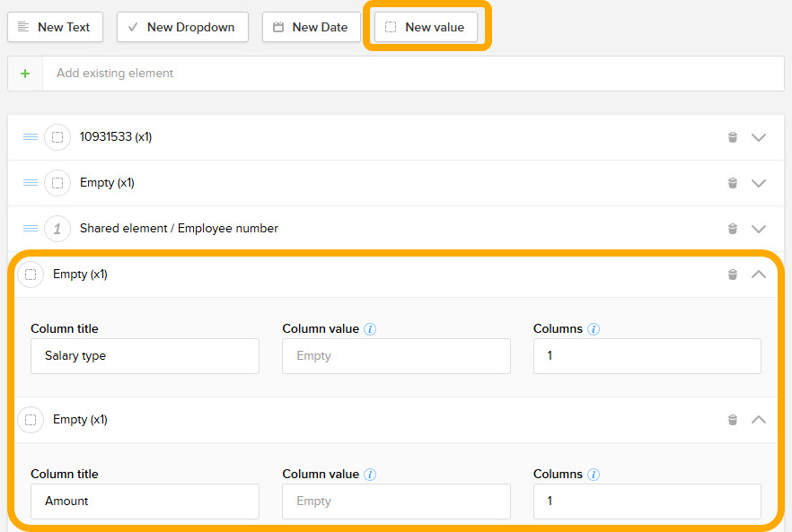Click the numbered '1' icon on Employee number row
792x532 pixels.
(57, 229)
